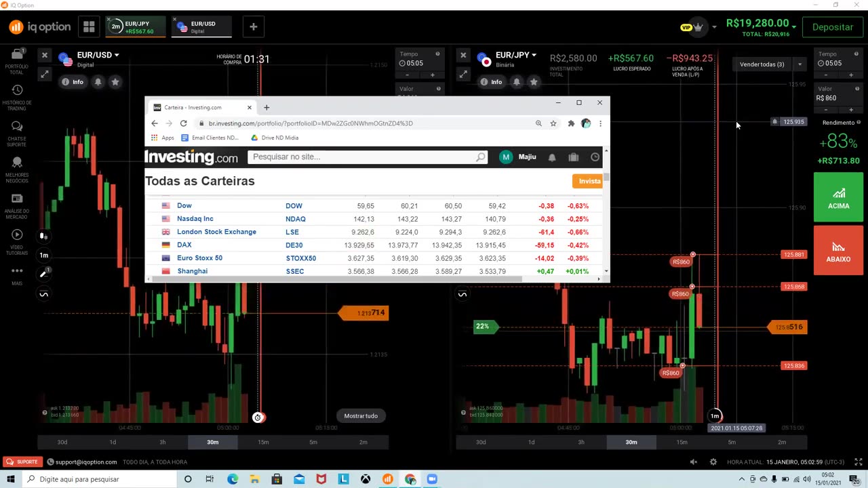
Task: Open Análise do Mercado sidebar icon
Action: (x=17, y=206)
